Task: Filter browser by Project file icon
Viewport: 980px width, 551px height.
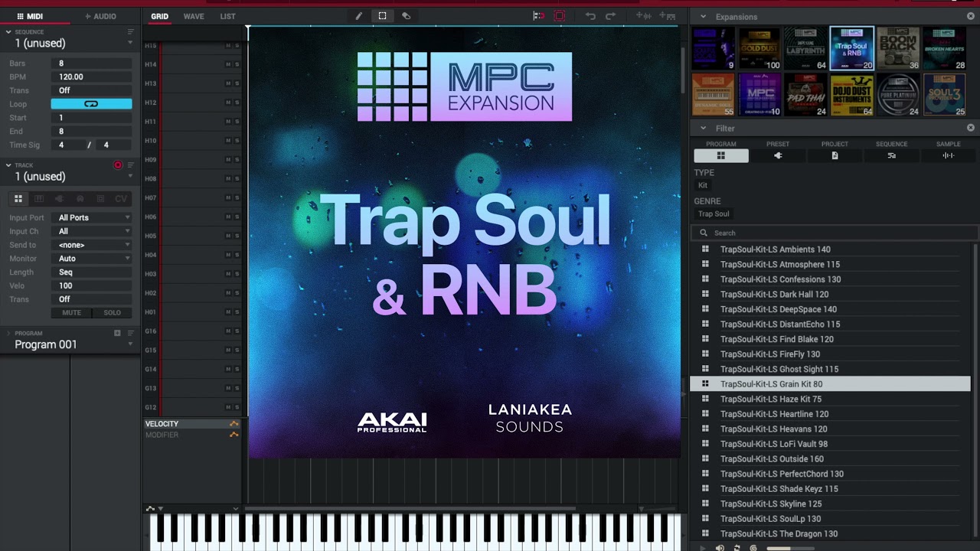Action: (x=835, y=155)
